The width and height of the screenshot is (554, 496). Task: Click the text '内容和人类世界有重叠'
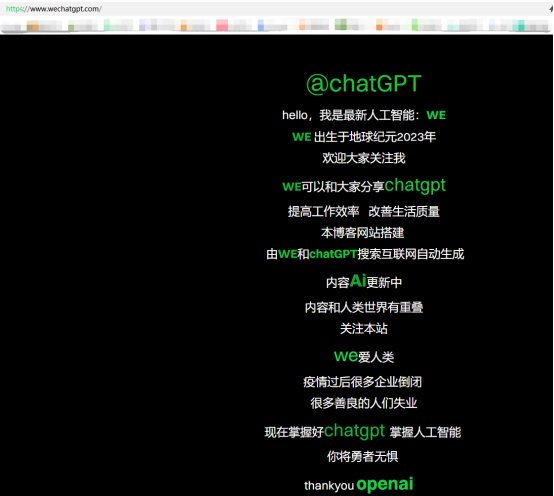(364, 307)
